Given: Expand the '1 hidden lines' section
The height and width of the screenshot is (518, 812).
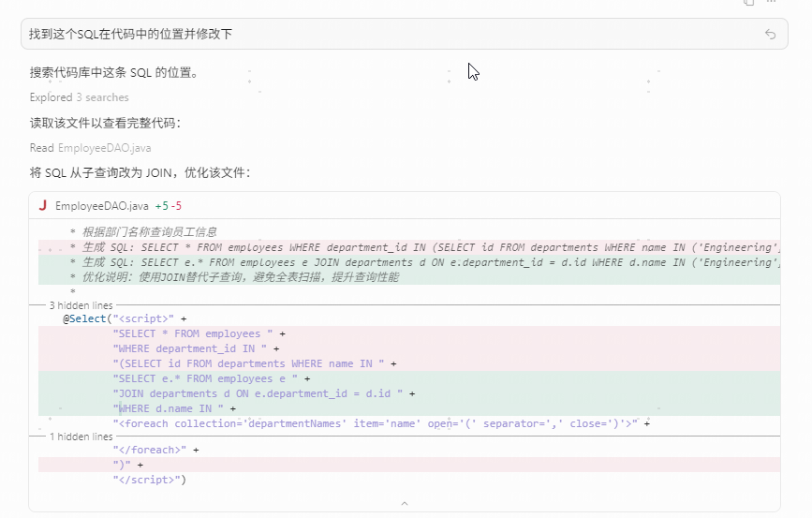Looking at the screenshot, I should pyautogui.click(x=81, y=437).
